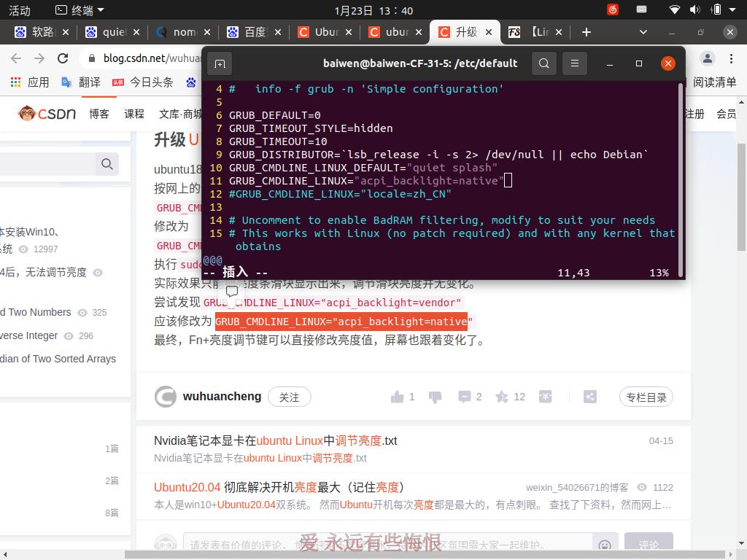The height and width of the screenshot is (560, 747).
Task: Open the browser tab list dropdown arrow
Action: pyautogui.click(x=643, y=32)
